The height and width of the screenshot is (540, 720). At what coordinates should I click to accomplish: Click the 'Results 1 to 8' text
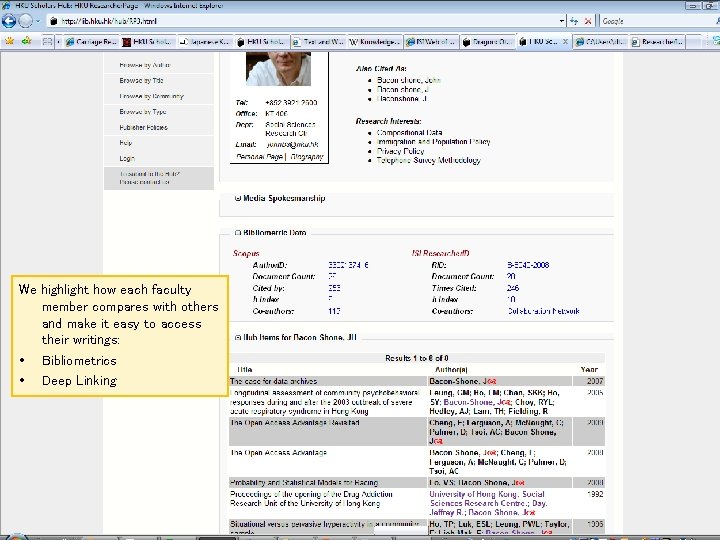416,358
